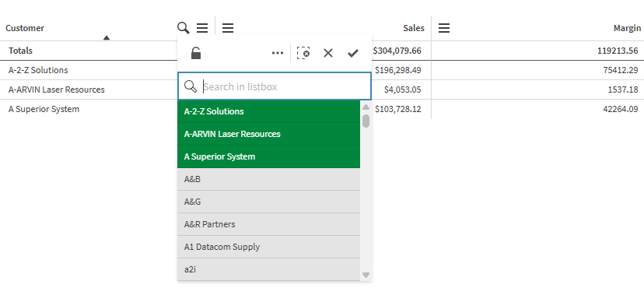The image size is (644, 288).
Task: Select A&R Partners in the listbox
Action: point(268,224)
